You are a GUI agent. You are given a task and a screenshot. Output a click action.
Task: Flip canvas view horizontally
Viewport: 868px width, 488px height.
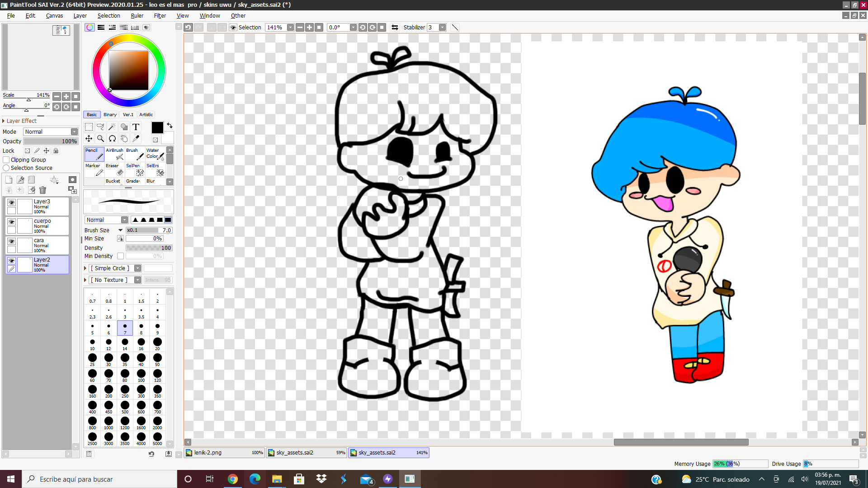pyautogui.click(x=395, y=28)
